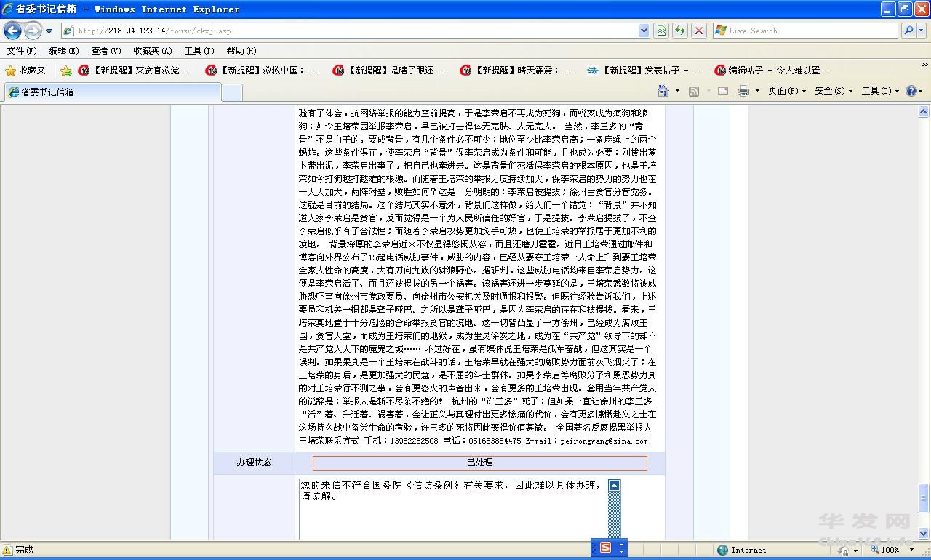Click the 已处理 status field
This screenshot has height=560, width=931.
point(480,463)
